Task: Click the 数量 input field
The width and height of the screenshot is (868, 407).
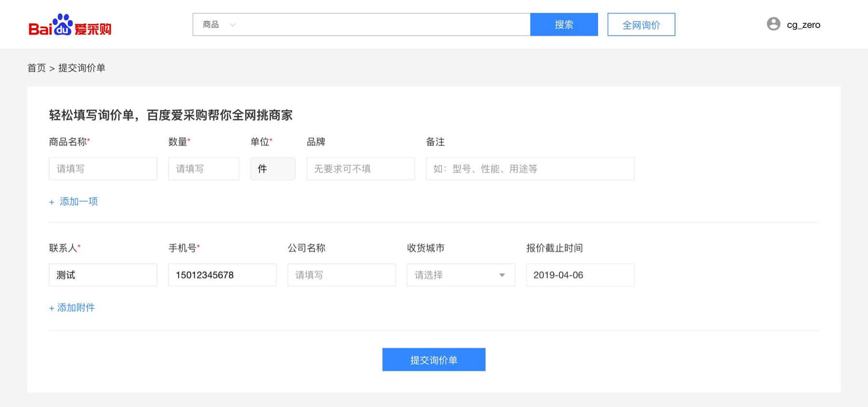Action: 203,169
